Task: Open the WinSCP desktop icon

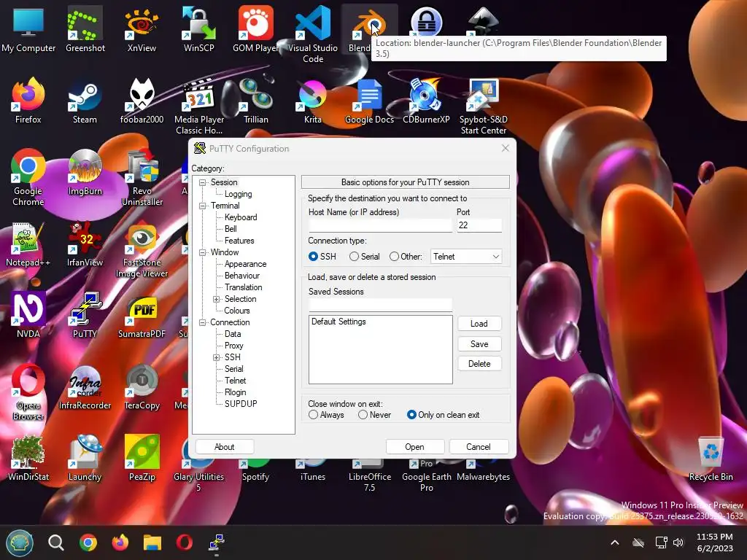Action: 198,28
